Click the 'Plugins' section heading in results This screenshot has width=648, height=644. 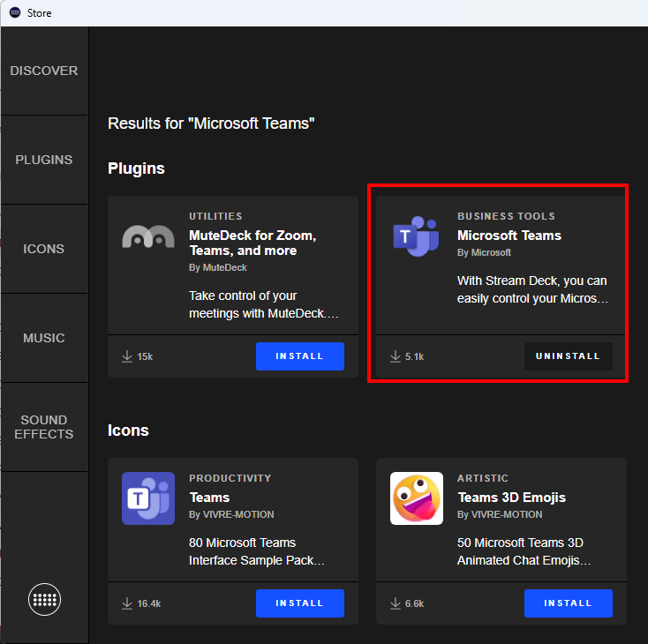click(x=136, y=168)
